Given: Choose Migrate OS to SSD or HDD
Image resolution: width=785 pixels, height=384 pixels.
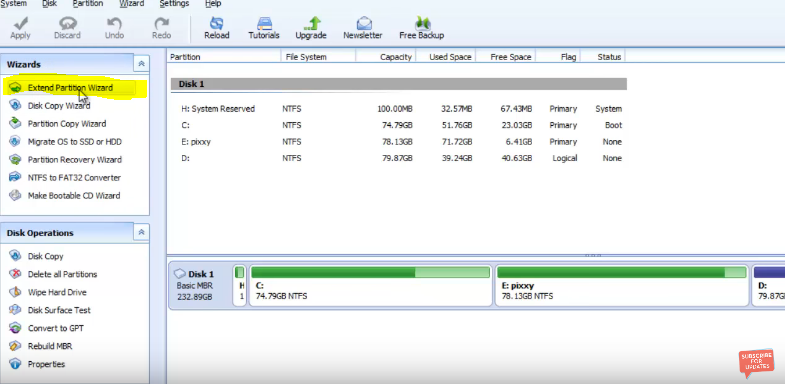Looking at the screenshot, I should (75, 142).
